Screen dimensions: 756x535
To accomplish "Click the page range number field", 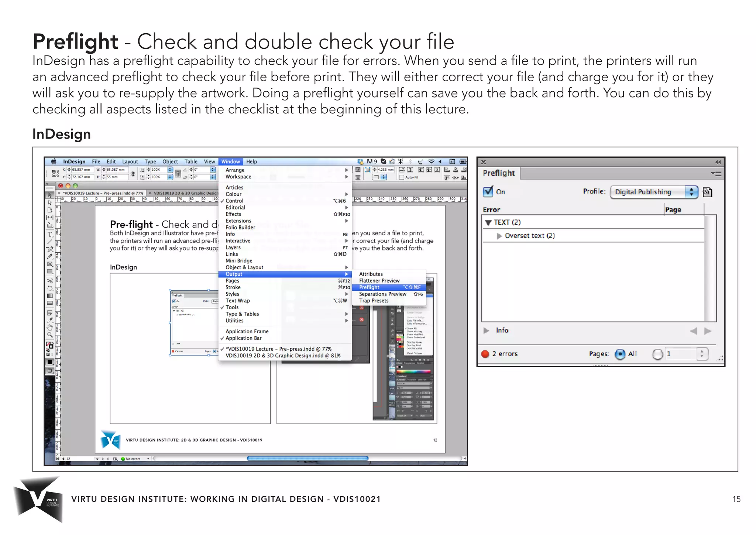I will pyautogui.click(x=681, y=354).
